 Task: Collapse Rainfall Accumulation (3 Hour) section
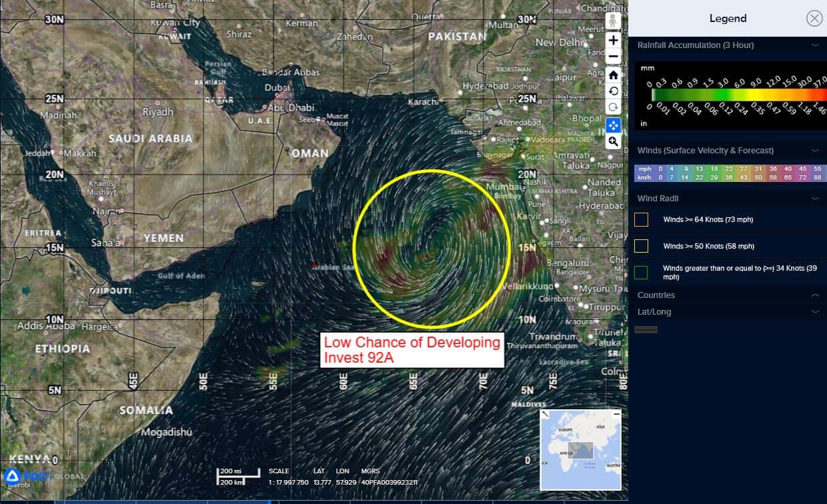pos(815,45)
